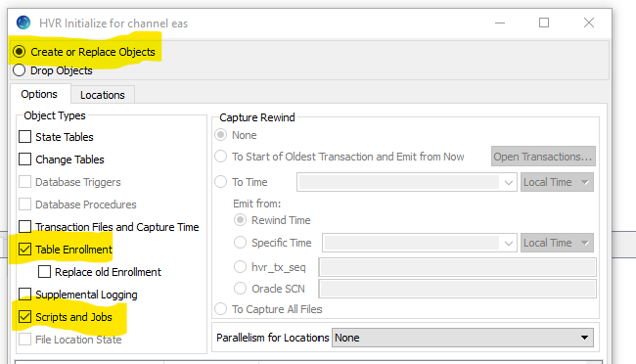636x364 pixels.
Task: Switch to the Locations tab
Action: point(103,95)
